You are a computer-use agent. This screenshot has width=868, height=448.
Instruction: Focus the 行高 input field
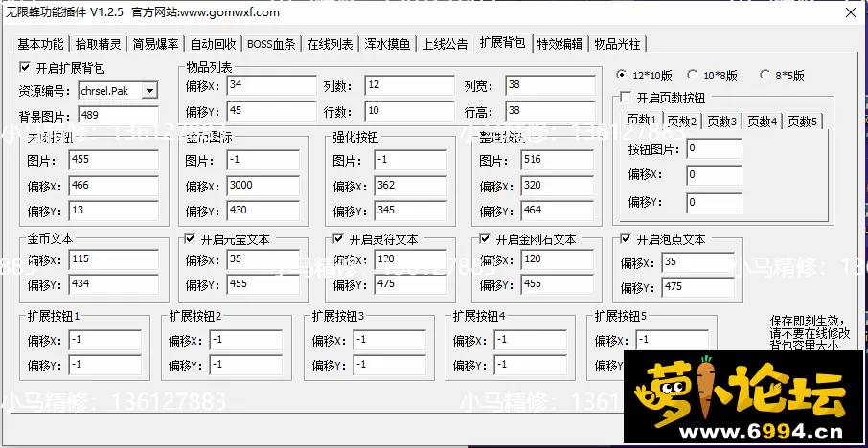tap(550, 111)
